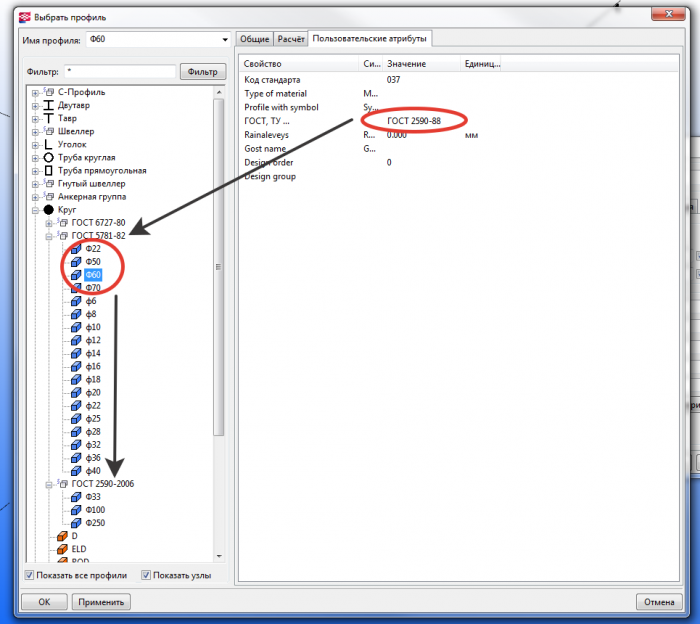Expand the ГОСТ 6727-80 tree node
700x624 pixels.
coord(49,223)
